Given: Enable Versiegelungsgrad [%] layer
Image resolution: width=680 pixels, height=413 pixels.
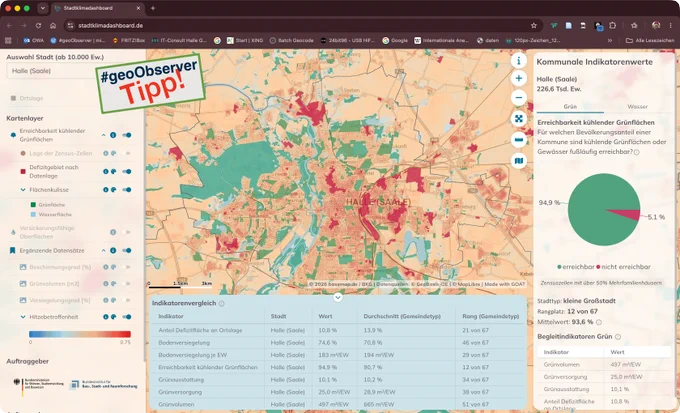Looking at the screenshot, I should coord(127,300).
